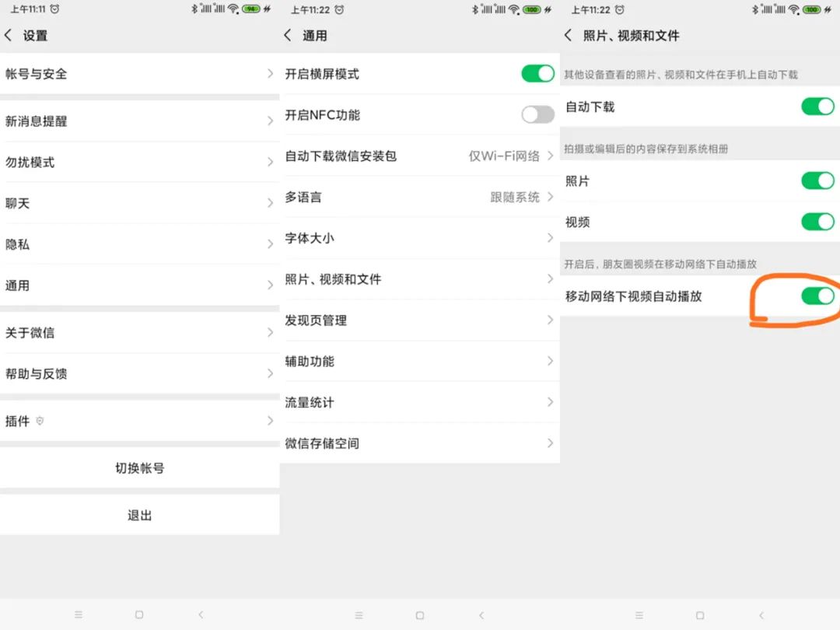This screenshot has height=630, width=840.
Task: Open 帮助与反馈 entry
Action: click(140, 373)
